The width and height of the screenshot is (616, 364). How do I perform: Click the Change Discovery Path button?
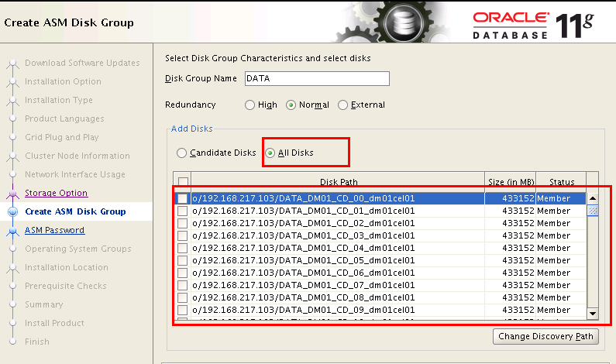[x=545, y=337]
